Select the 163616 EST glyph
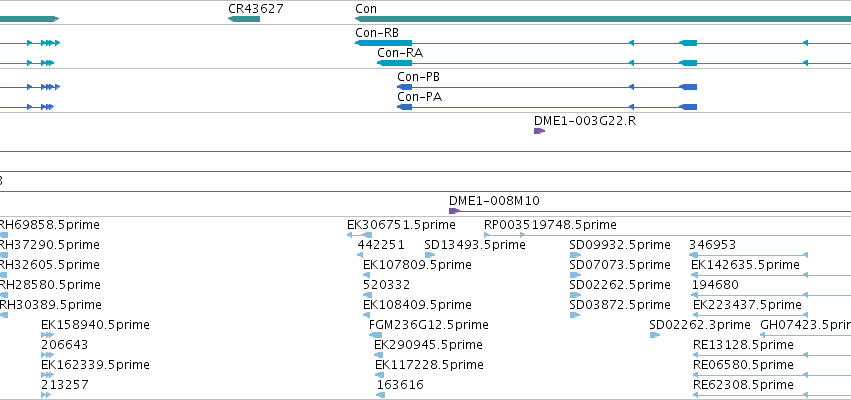This screenshot has width=851, height=400. click(x=380, y=395)
